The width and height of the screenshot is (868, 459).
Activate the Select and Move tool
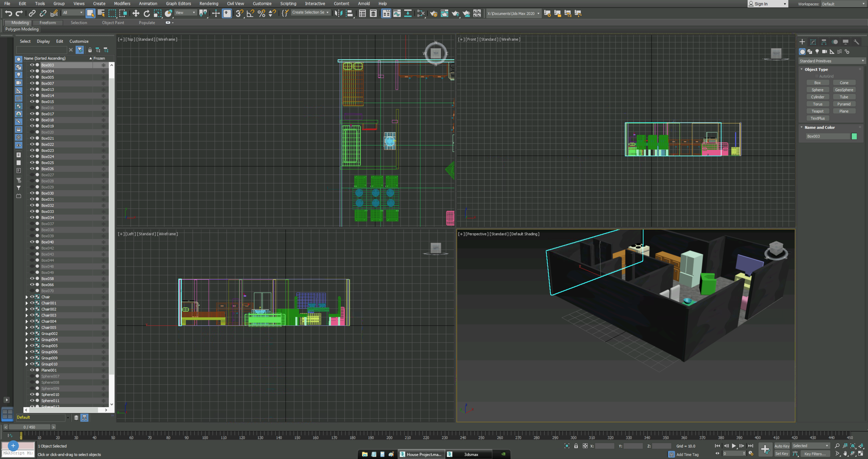136,13
